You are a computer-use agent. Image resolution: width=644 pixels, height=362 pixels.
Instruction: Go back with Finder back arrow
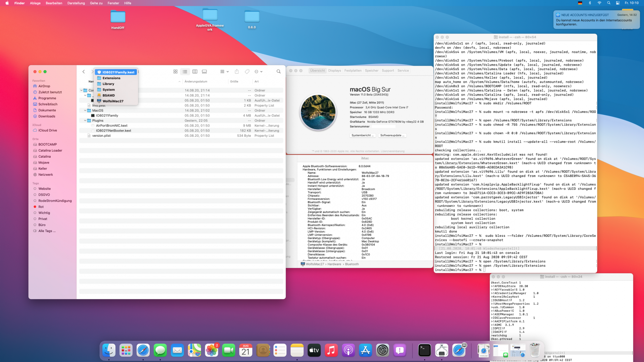point(84,71)
